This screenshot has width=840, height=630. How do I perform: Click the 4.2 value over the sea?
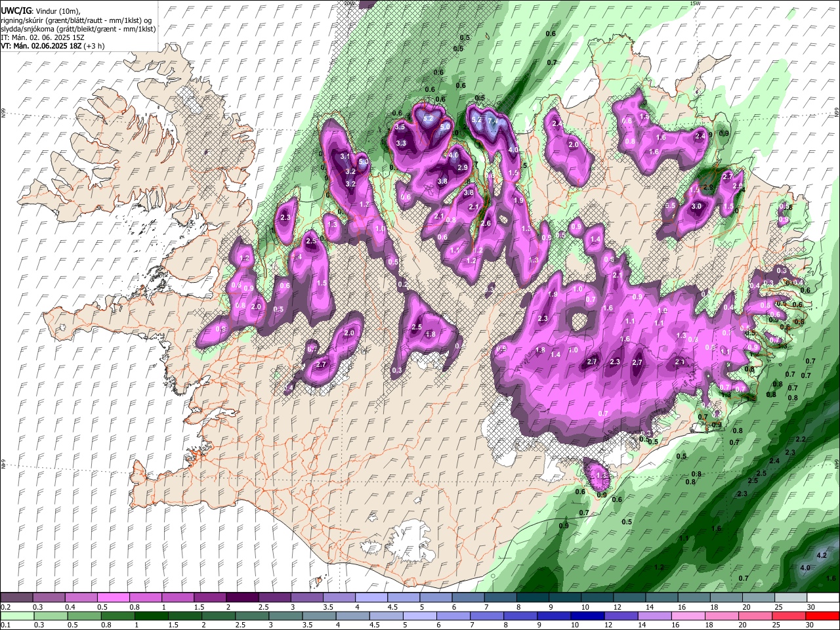[822, 555]
